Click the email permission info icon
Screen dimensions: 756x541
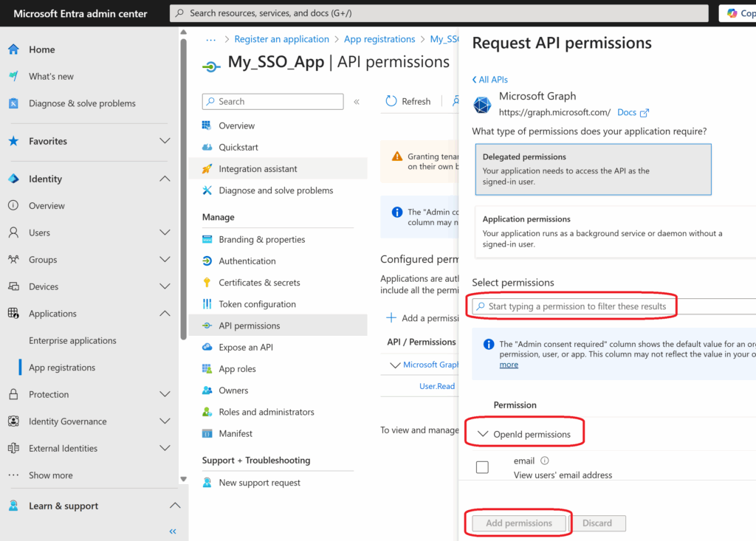pos(545,461)
